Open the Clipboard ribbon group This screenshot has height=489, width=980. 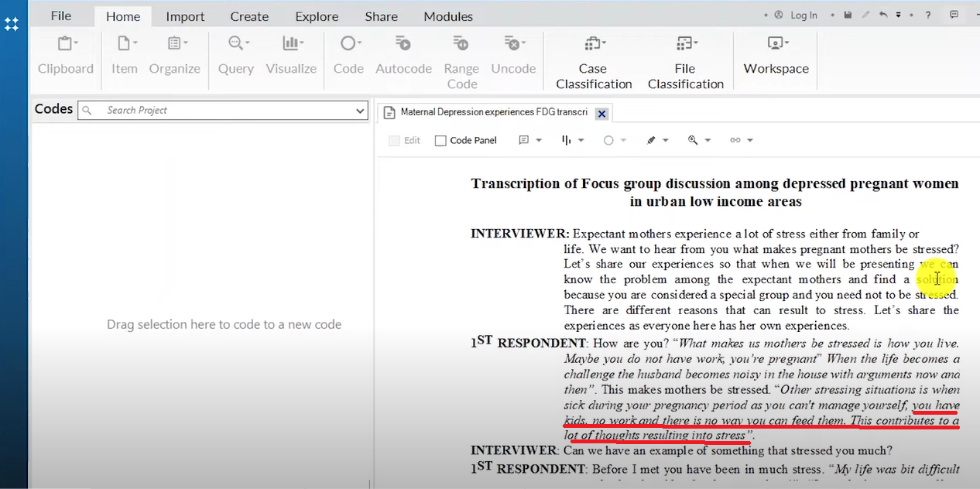coord(66,55)
